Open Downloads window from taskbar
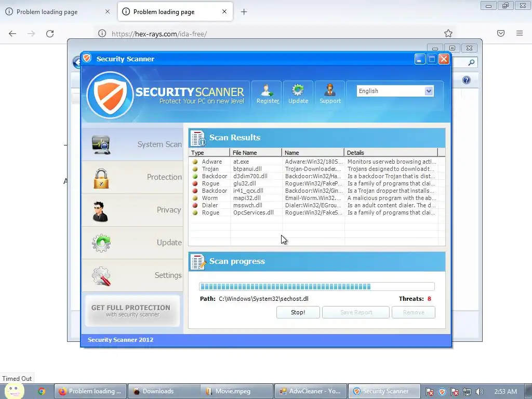The height and width of the screenshot is (399, 532). tap(163, 391)
